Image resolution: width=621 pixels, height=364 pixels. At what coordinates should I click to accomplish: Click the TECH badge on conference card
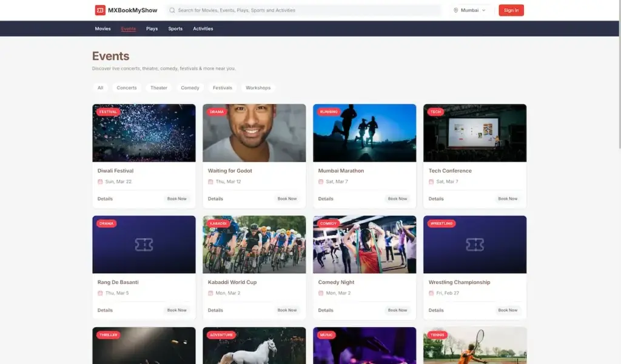pos(435,112)
